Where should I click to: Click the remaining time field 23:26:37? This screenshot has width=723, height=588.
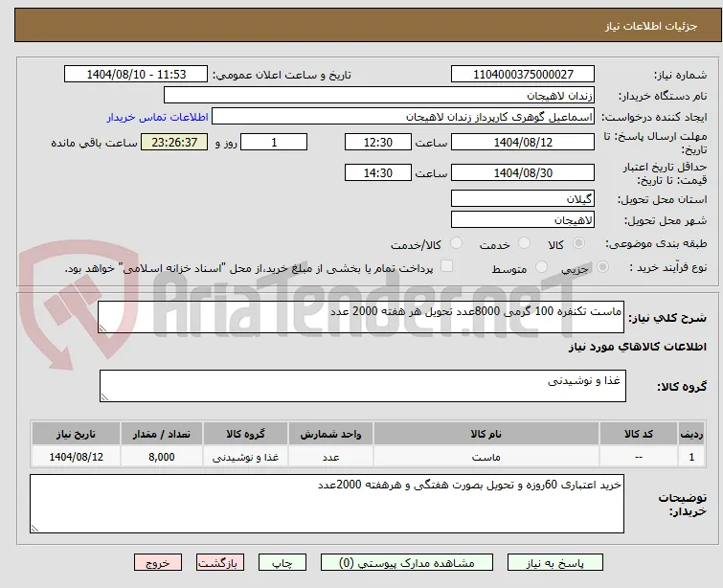pos(174,142)
